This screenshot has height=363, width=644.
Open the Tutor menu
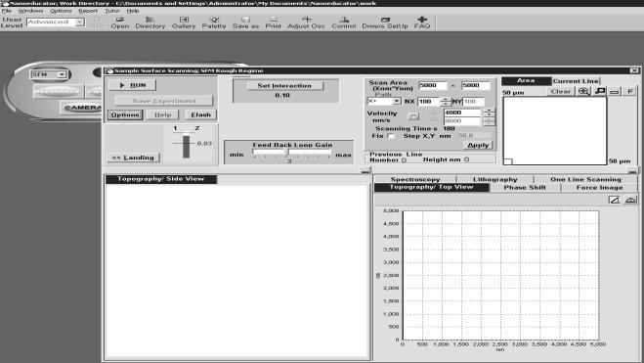[x=112, y=11]
